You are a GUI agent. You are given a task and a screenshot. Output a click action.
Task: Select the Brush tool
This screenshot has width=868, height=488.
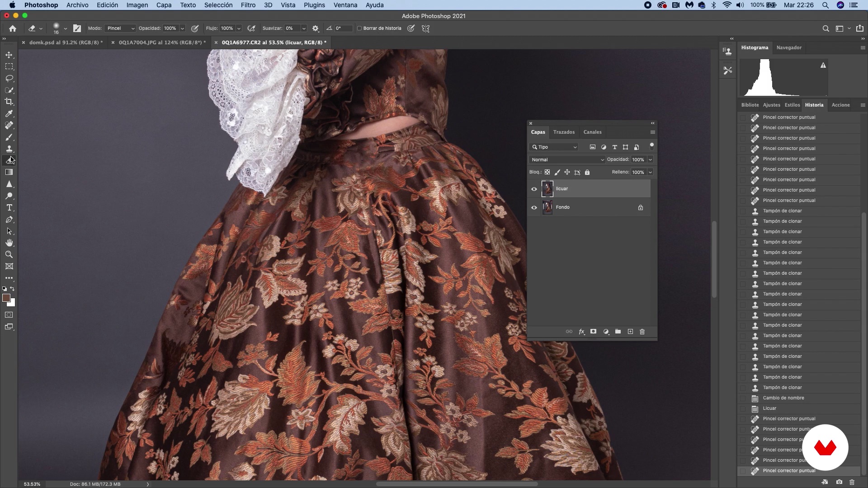coord(9,137)
